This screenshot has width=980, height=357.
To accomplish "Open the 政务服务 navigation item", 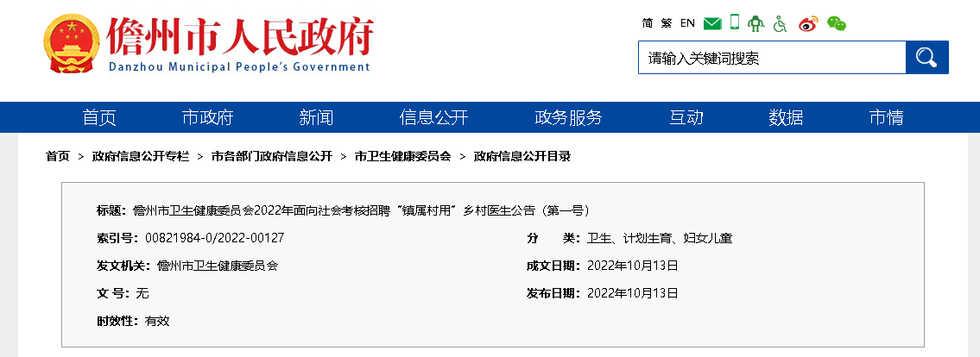I will pyautogui.click(x=569, y=117).
